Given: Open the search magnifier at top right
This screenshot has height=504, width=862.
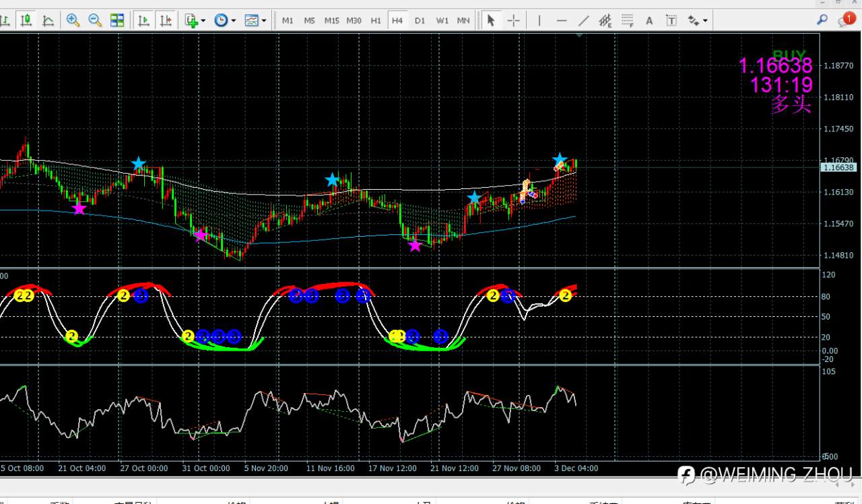Looking at the screenshot, I should pos(822,20).
